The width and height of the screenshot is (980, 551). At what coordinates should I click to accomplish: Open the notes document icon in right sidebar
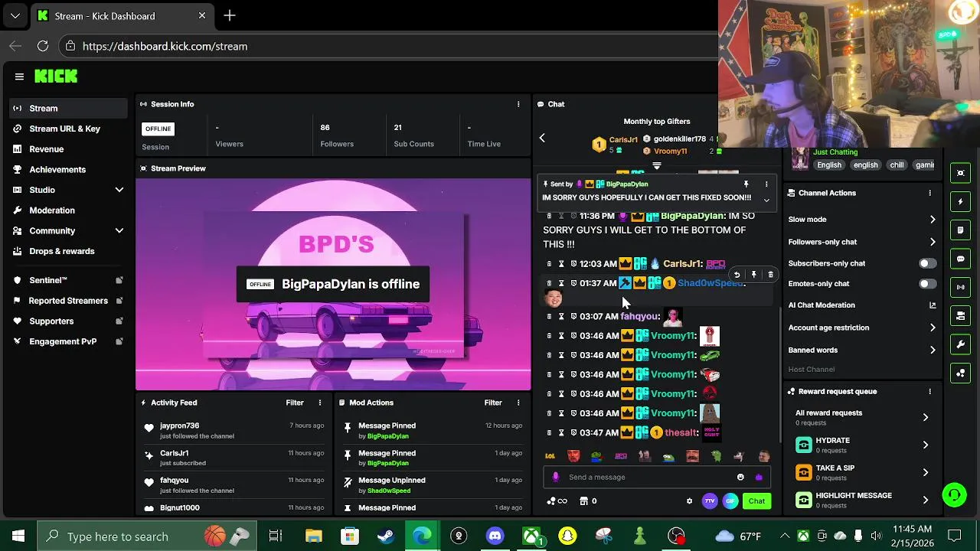(x=961, y=230)
